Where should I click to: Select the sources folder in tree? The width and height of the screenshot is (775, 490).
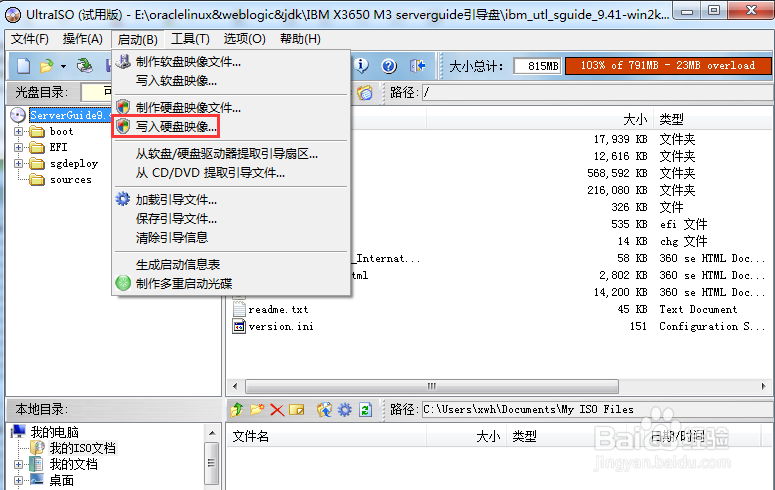point(70,179)
